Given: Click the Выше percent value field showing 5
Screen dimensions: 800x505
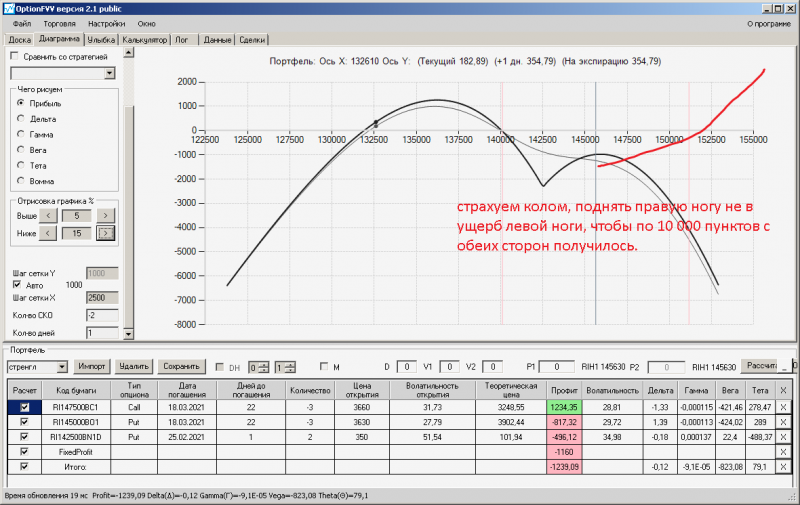Looking at the screenshot, I should [x=77, y=216].
